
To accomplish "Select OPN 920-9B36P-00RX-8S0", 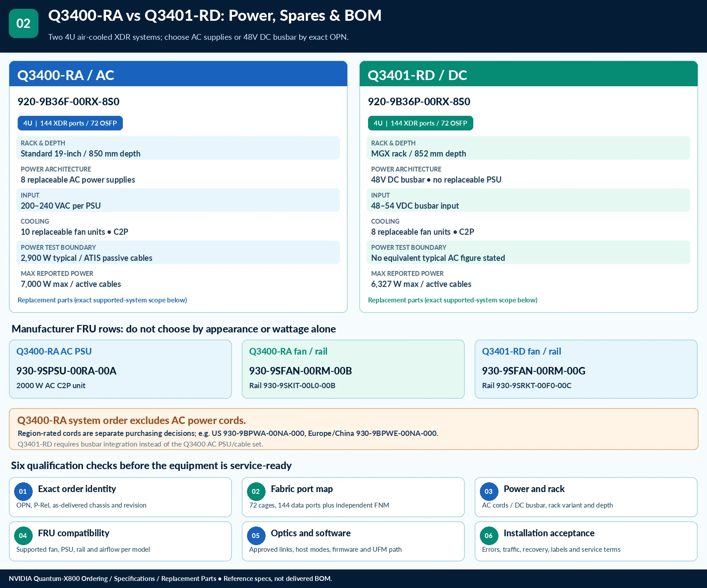I will coord(419,102).
